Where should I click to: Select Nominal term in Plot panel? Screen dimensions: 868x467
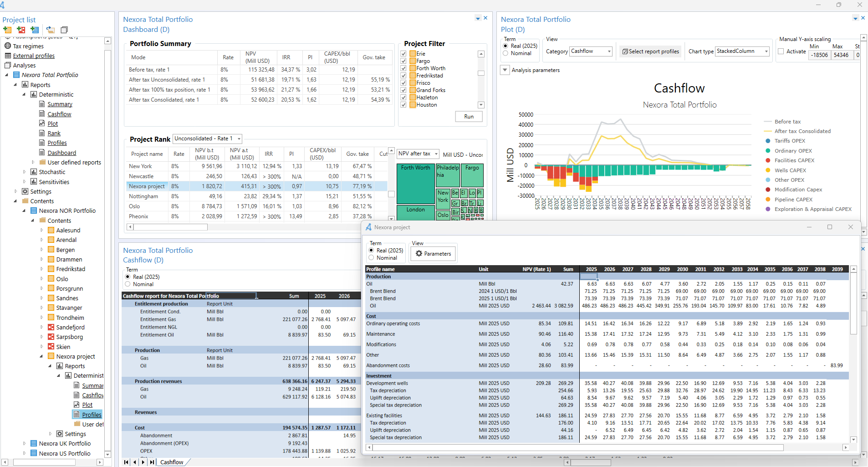(505, 53)
